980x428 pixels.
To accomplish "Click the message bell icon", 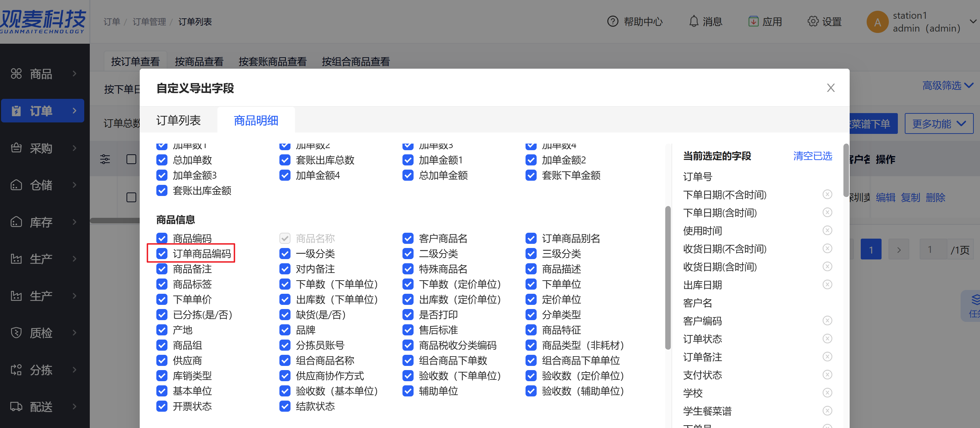I will coord(694,21).
